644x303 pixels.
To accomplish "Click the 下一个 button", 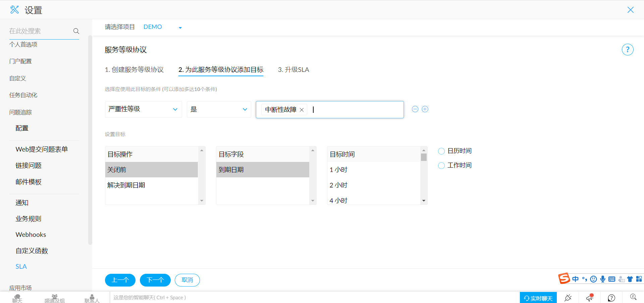I will 155,280.
